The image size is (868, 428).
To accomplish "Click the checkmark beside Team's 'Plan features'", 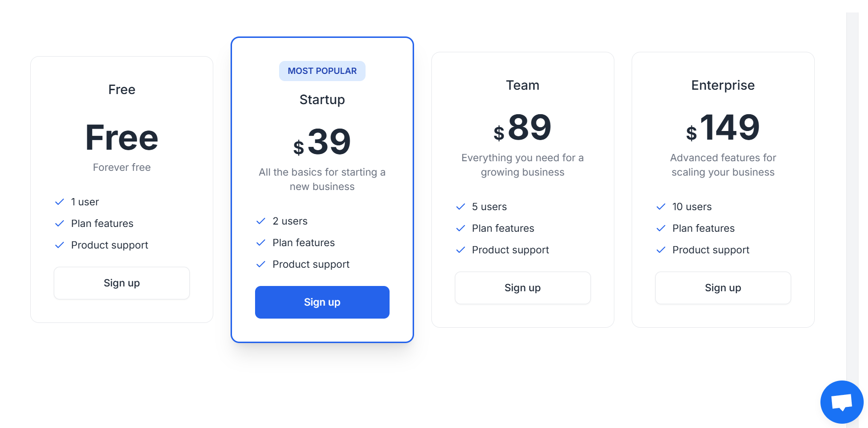I will point(460,228).
